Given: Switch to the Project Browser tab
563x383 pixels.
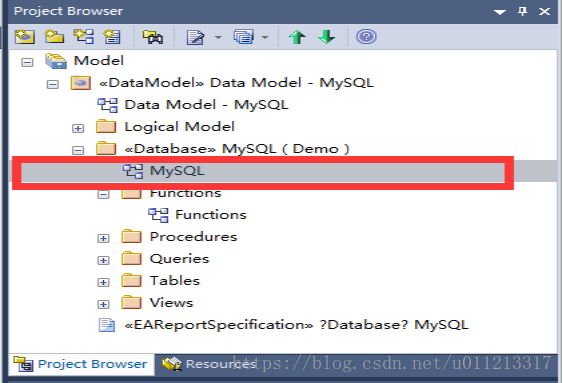Looking at the screenshot, I should (81, 364).
